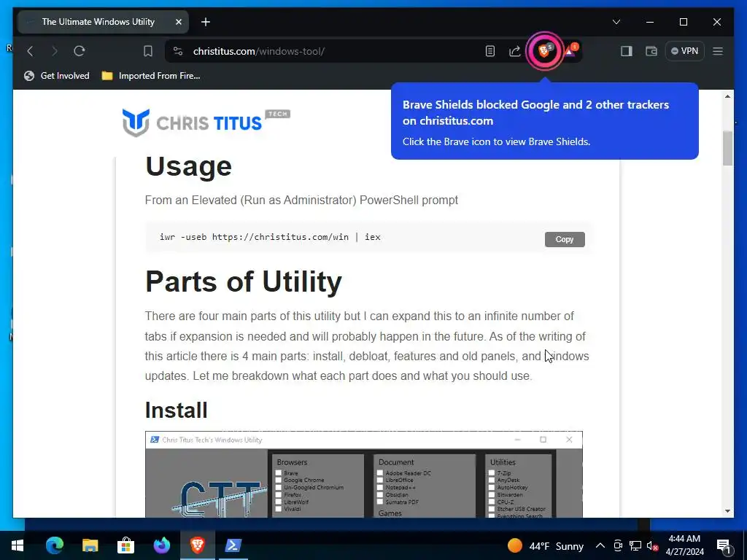Viewport: 747px width, 560px height.
Task: Open reader mode icon in address bar
Action: (x=489, y=51)
